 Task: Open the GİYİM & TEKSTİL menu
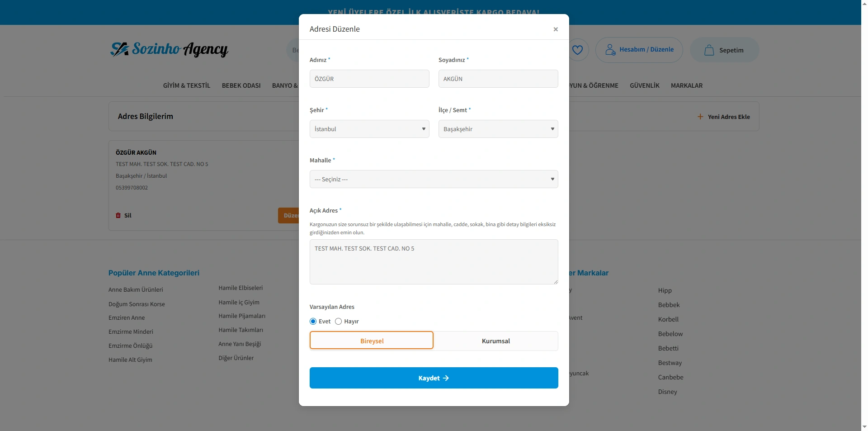pos(187,85)
